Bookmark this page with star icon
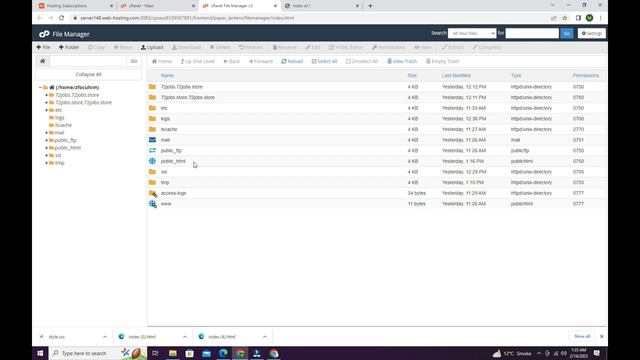Image resolution: width=640 pixels, height=360 pixels. coord(565,18)
